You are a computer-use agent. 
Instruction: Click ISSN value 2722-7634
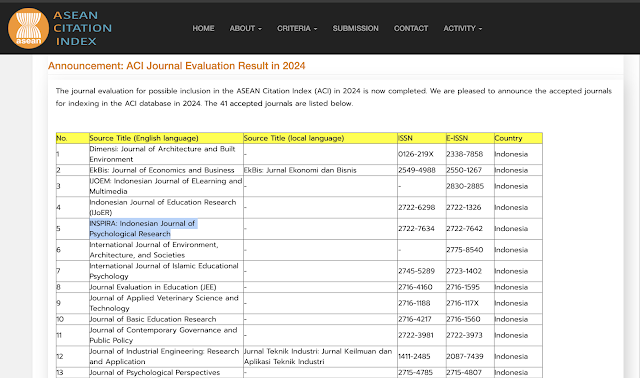(x=416, y=228)
